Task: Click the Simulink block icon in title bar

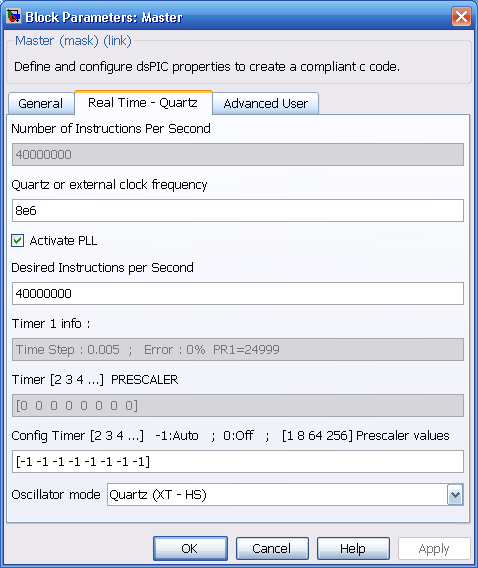Action: (x=14, y=16)
